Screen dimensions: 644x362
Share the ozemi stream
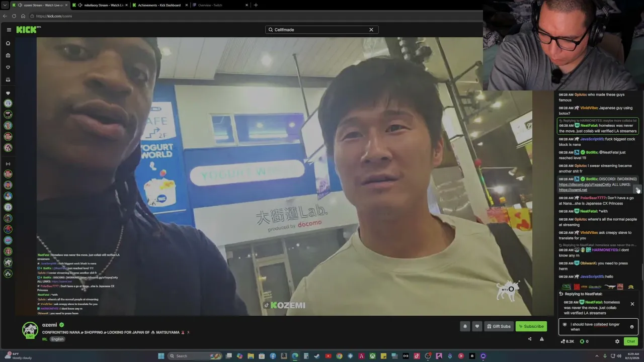pyautogui.click(x=529, y=339)
